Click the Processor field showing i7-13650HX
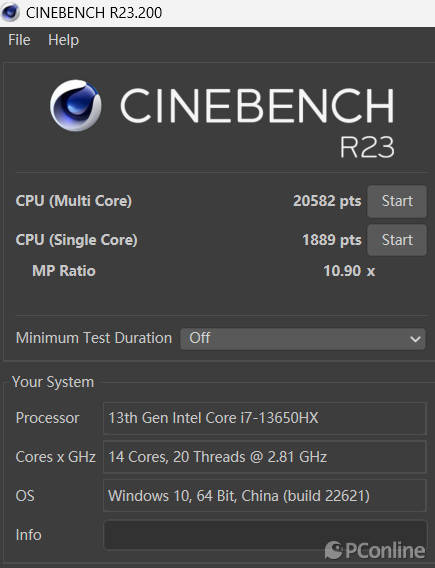 pyautogui.click(x=265, y=418)
